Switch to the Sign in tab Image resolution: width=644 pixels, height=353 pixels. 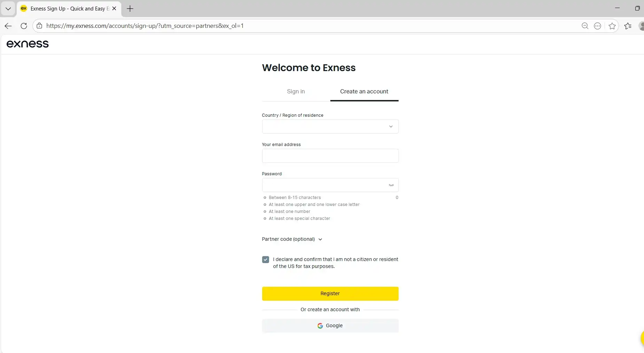click(x=296, y=91)
